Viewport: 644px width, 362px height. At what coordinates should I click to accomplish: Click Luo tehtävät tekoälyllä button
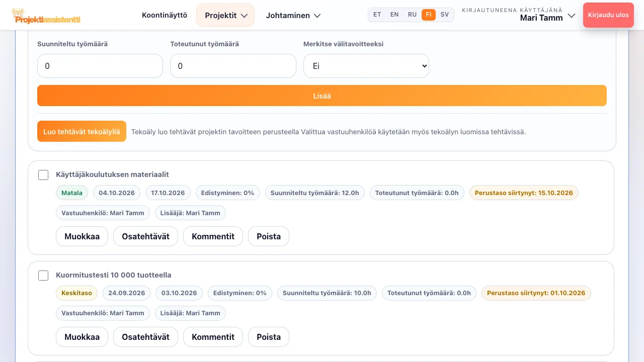[82, 132]
